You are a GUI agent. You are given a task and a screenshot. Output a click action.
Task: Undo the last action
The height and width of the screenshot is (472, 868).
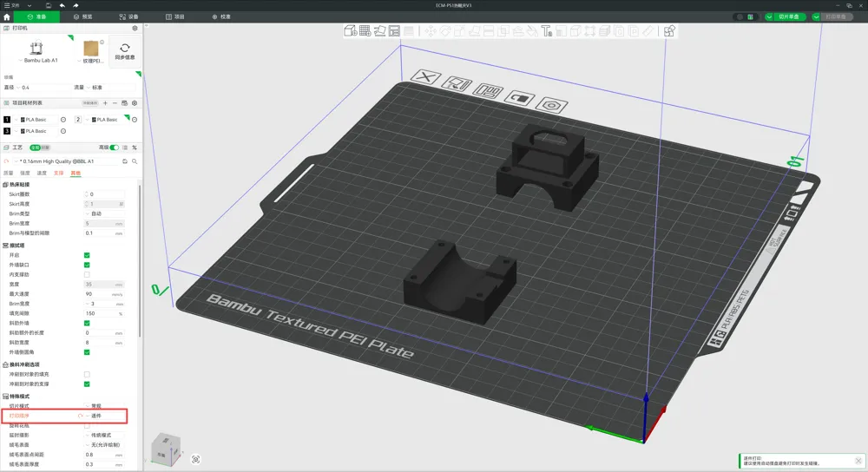[x=62, y=5]
